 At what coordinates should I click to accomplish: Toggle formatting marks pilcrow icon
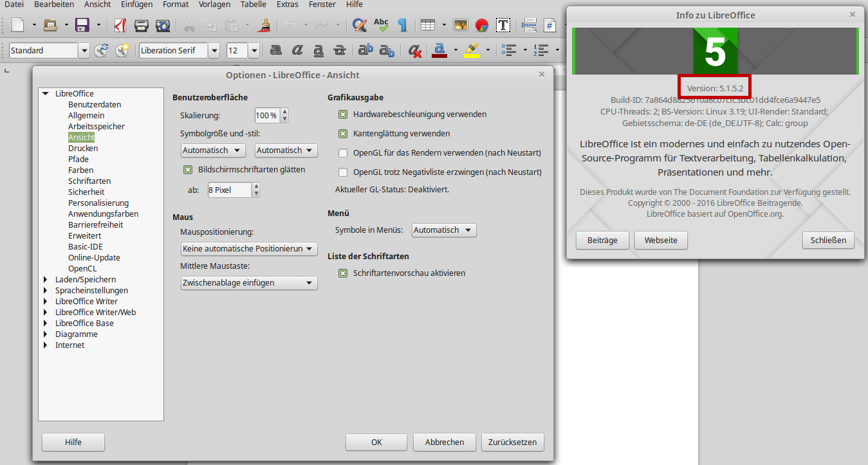(402, 25)
